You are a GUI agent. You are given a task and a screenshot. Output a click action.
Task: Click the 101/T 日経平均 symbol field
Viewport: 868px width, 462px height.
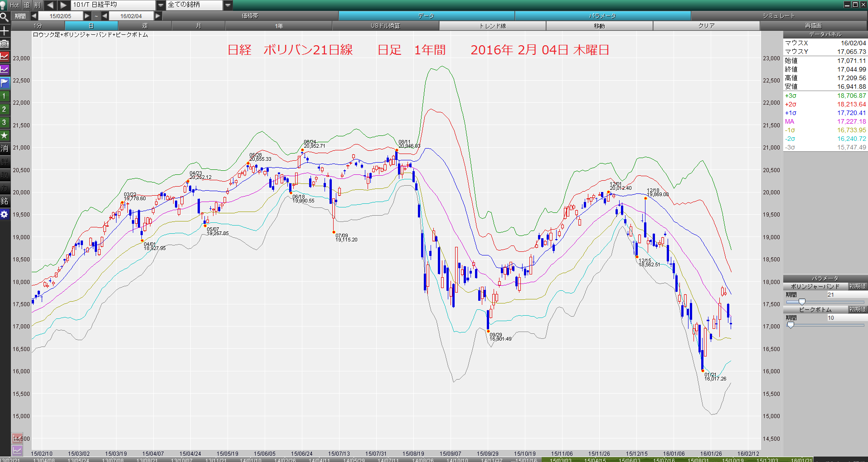pyautogui.click(x=113, y=5)
